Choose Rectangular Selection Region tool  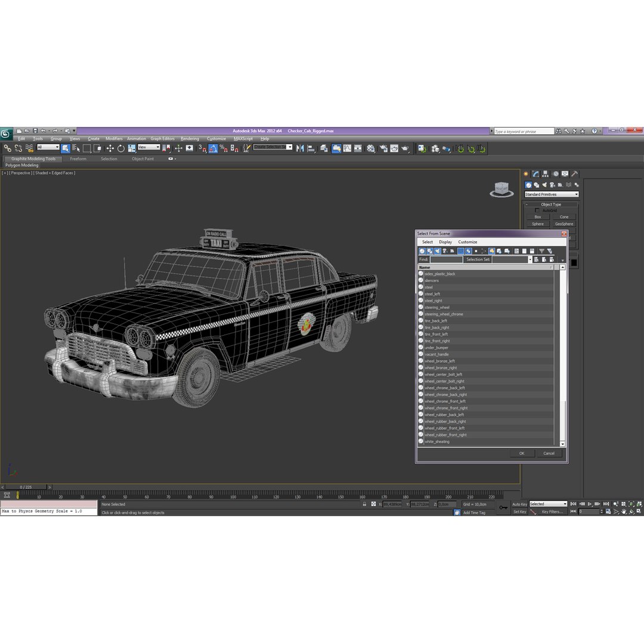tap(86, 148)
